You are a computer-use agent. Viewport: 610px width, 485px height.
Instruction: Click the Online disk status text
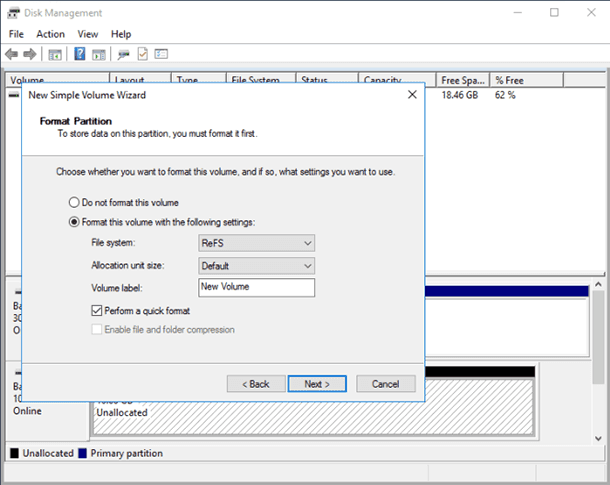pyautogui.click(x=27, y=411)
